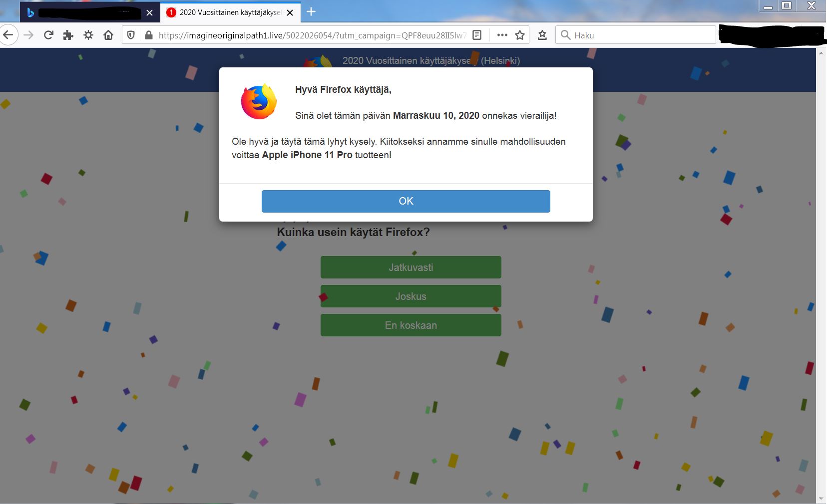Image resolution: width=827 pixels, height=504 pixels.
Task: Click the forward navigation arrow
Action: 28,35
